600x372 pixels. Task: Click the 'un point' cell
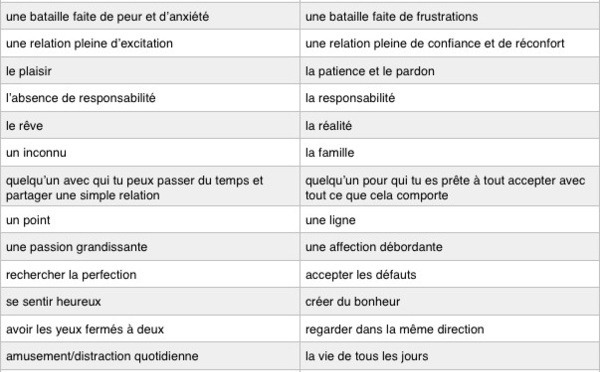coord(150,220)
